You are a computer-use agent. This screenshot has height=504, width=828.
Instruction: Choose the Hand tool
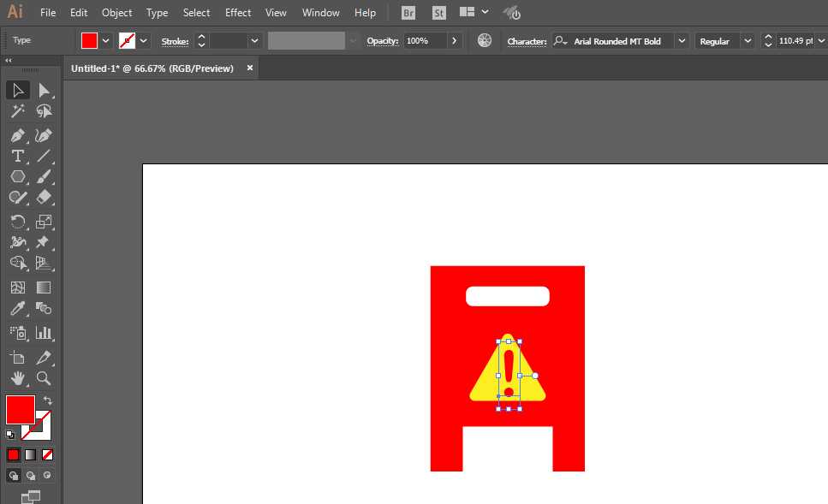17,378
